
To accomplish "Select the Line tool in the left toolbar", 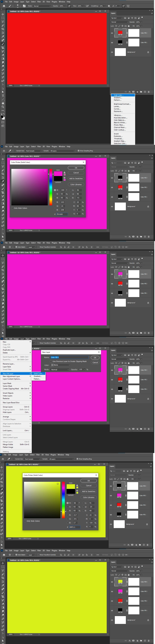I will point(3,99).
